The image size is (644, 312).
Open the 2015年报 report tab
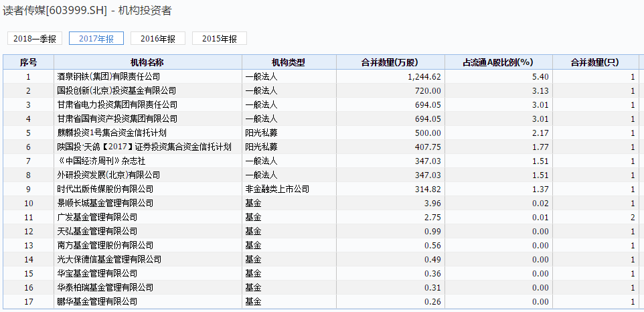click(x=219, y=38)
